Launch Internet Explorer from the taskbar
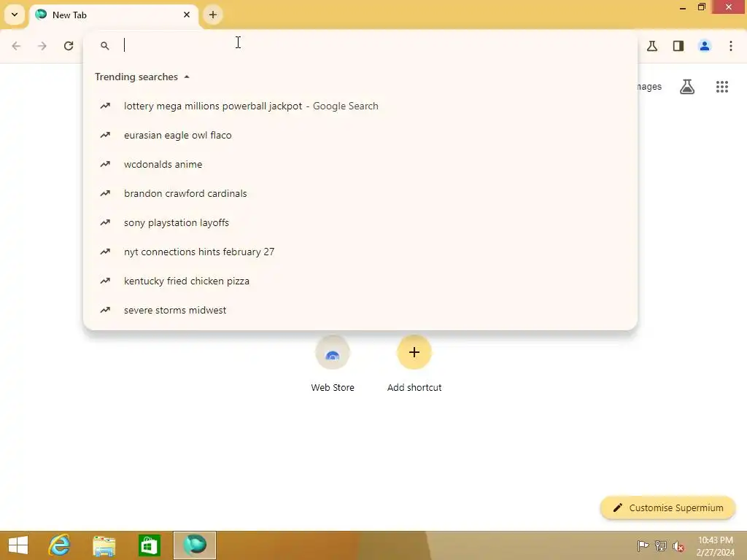Screen dimensions: 747x560 (60, 545)
